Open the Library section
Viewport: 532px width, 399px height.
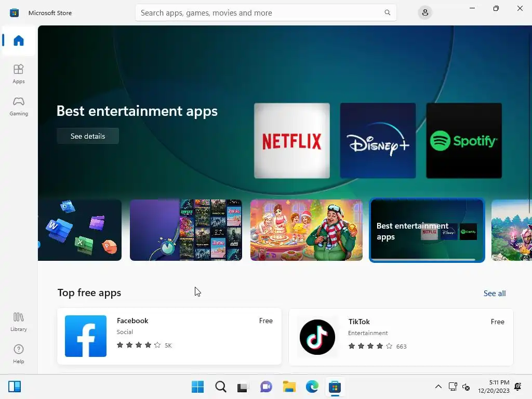click(19, 322)
